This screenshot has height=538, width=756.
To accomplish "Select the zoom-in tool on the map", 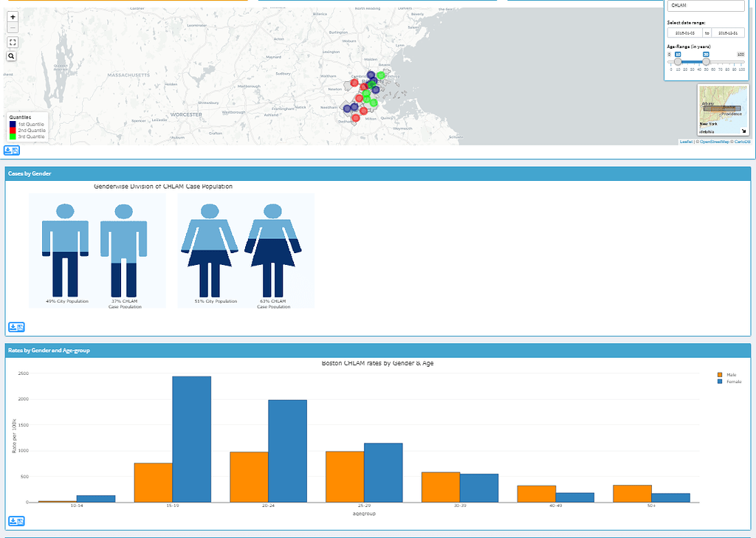I will (13, 16).
